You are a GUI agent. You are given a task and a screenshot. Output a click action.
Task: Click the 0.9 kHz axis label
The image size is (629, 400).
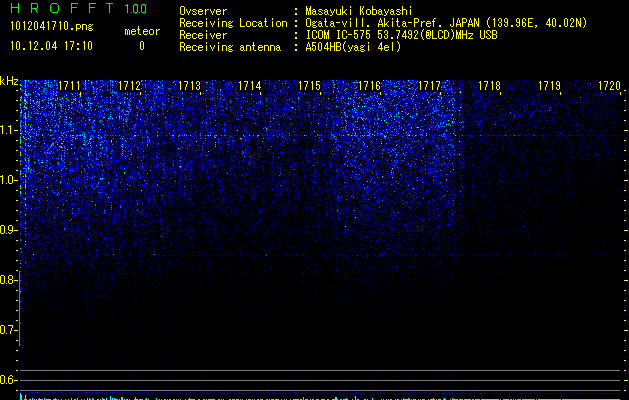click(x=9, y=230)
